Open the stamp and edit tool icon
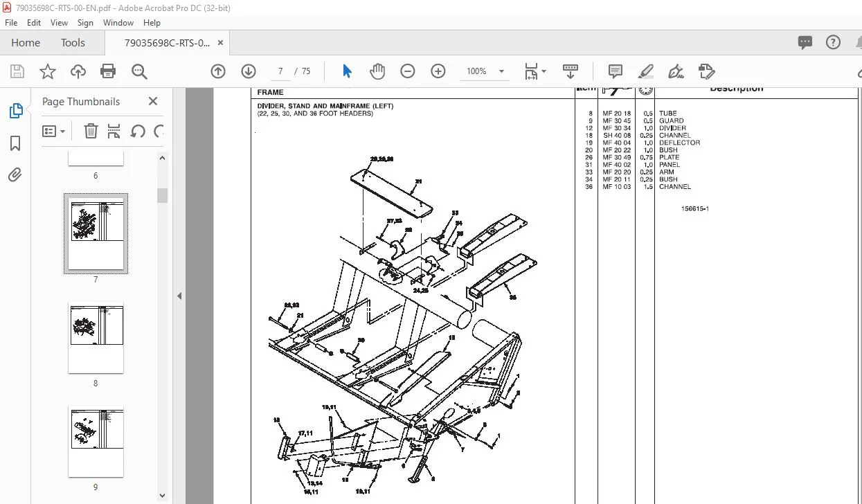This screenshot has width=862, height=504. point(706,71)
